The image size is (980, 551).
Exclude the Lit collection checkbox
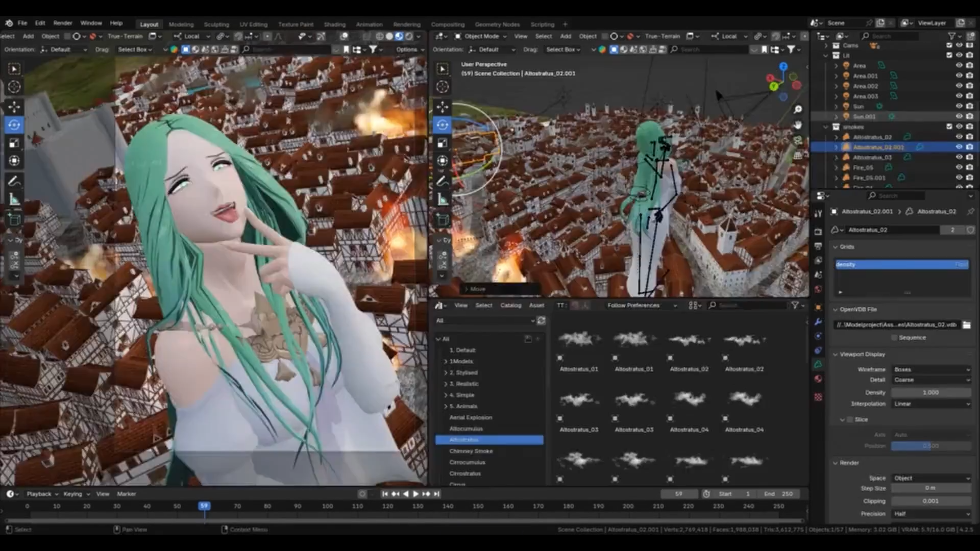(x=949, y=55)
